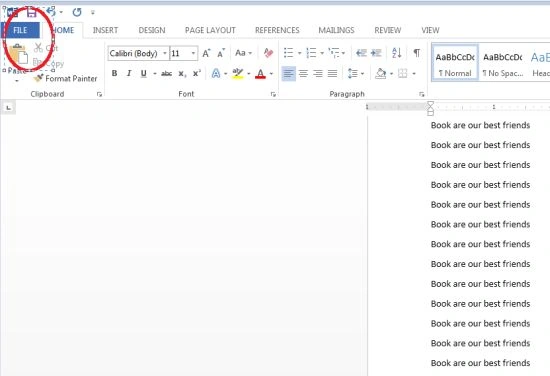Click the Borders icon
This screenshot has height=376, width=550.
click(x=403, y=74)
